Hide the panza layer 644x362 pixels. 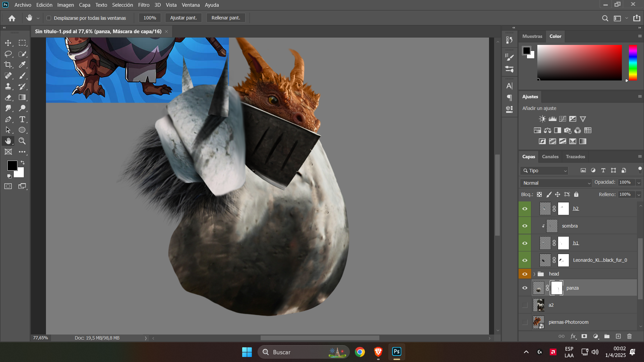tap(525, 288)
